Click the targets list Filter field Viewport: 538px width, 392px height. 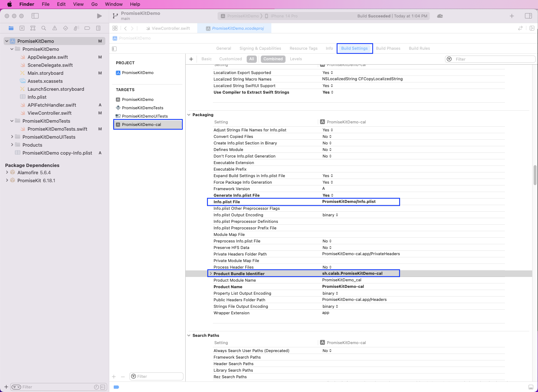click(x=156, y=376)
